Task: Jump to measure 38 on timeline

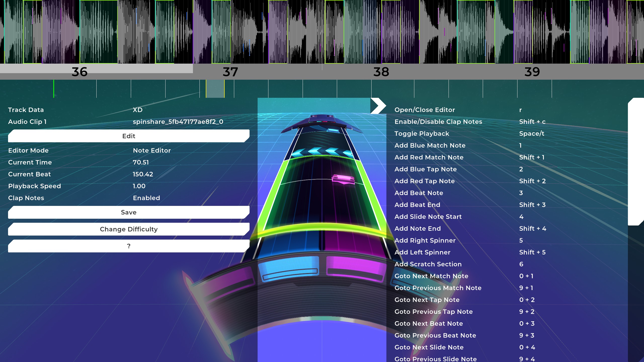Action: [x=381, y=72]
